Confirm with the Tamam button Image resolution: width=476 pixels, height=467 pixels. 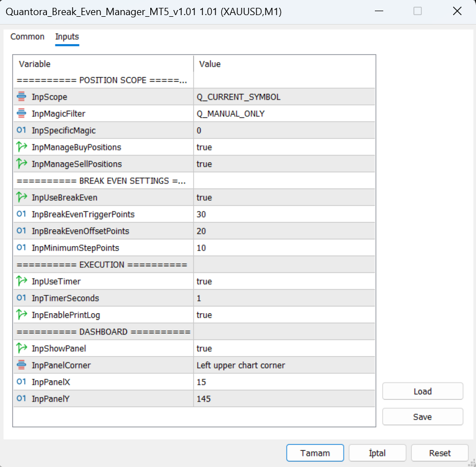315,453
